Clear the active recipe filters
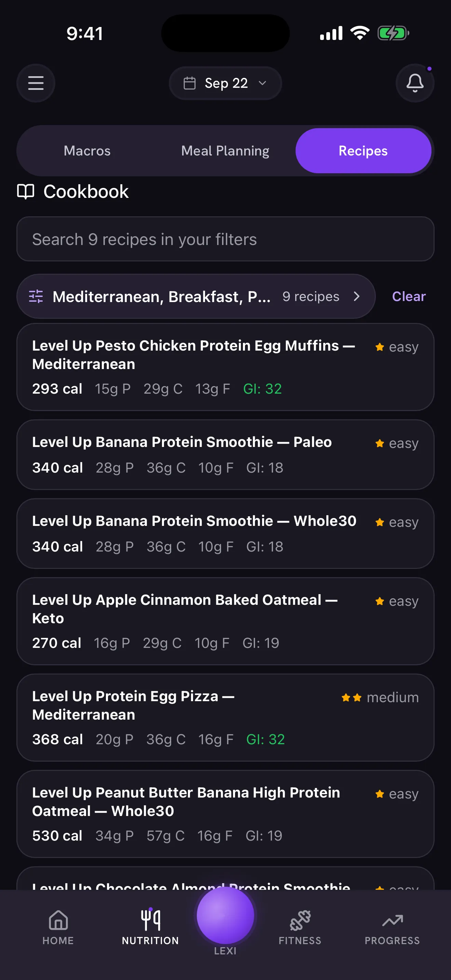This screenshot has height=980, width=451. click(409, 296)
